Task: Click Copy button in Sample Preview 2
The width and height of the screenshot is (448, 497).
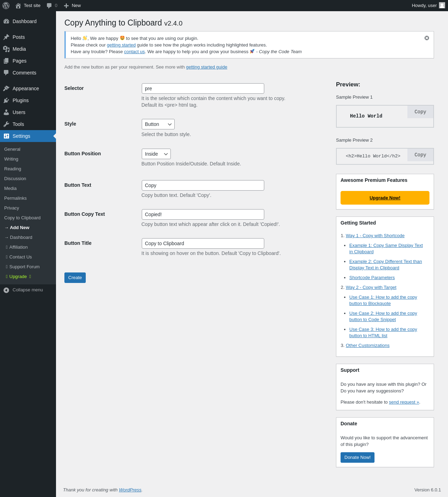Action: (420, 155)
